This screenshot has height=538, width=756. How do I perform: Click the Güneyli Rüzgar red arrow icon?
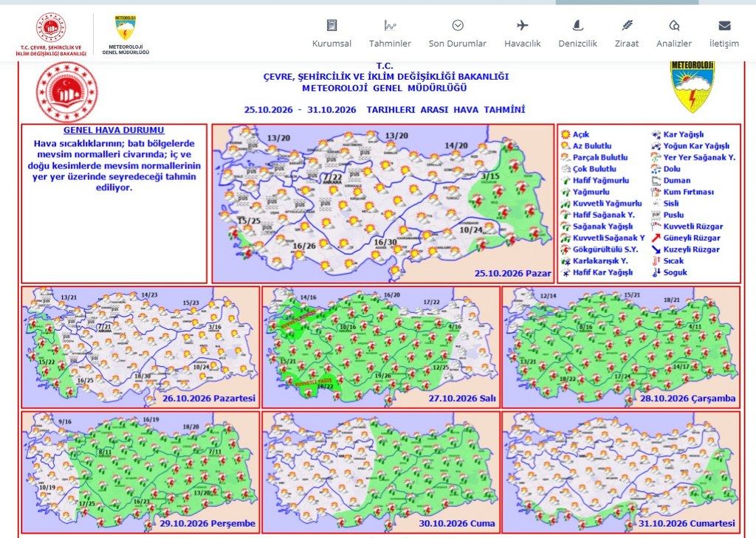656,238
